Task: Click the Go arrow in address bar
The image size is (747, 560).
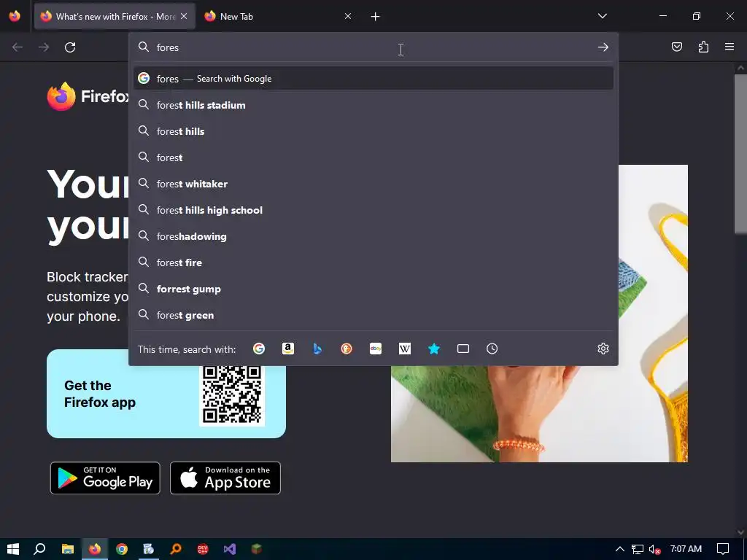Action: point(603,47)
